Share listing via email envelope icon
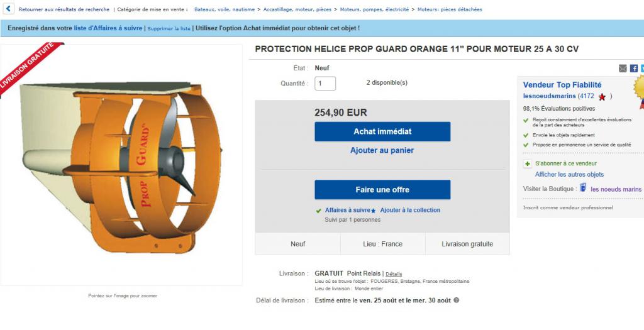644x330 pixels. coord(623,69)
